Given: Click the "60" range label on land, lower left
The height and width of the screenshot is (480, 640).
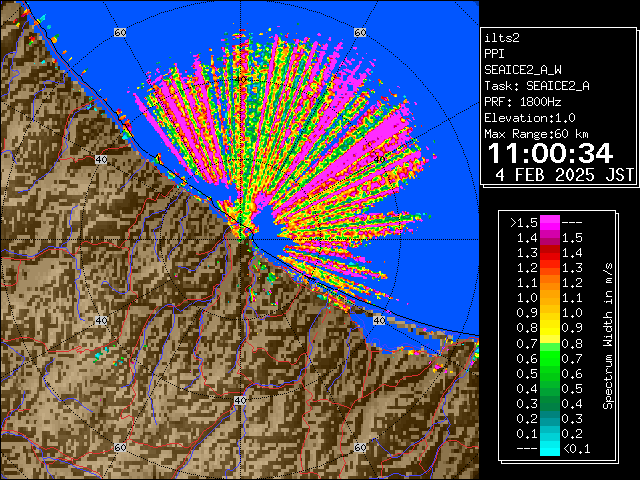Looking at the screenshot, I should pyautogui.click(x=120, y=448).
